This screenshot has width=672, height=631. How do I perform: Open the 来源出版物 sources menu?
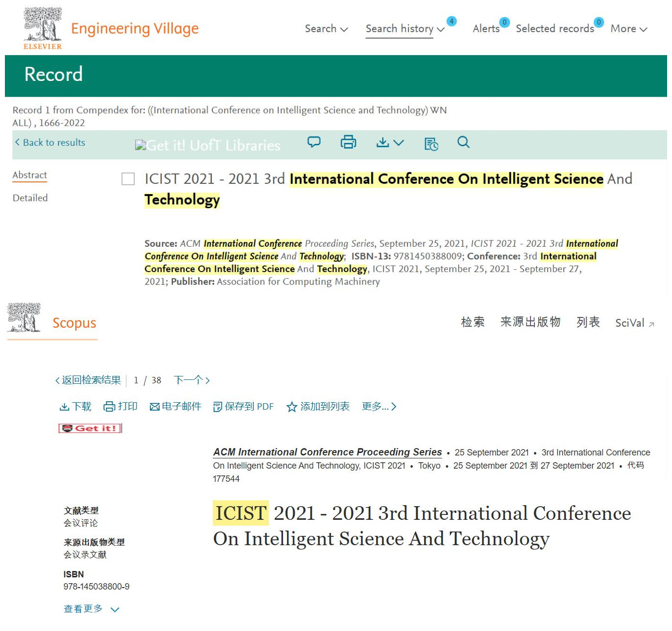pos(530,322)
